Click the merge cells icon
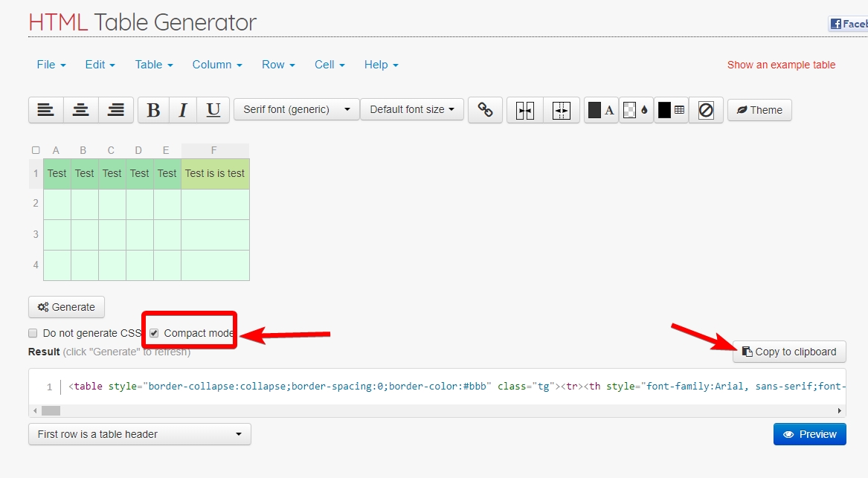This screenshot has width=868, height=478. click(525, 110)
